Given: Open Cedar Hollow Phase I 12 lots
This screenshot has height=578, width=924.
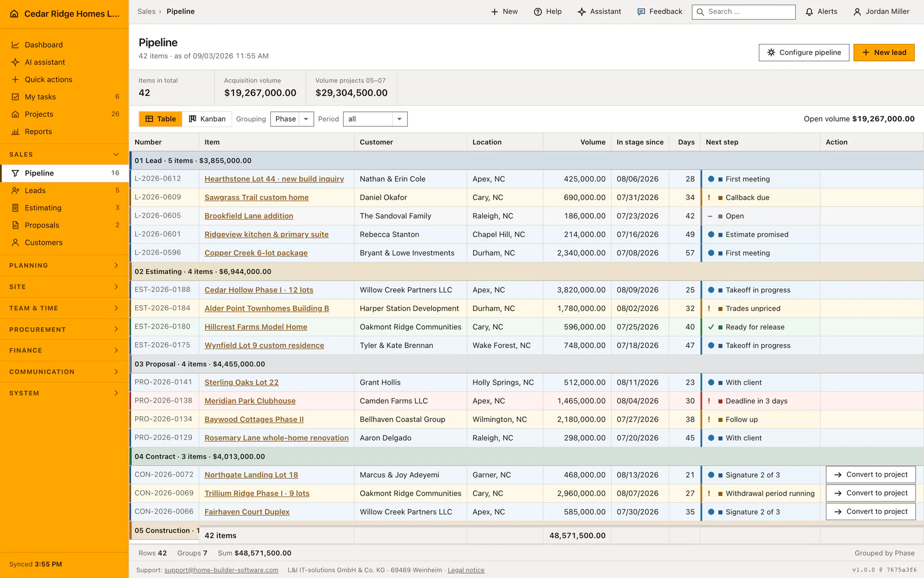Looking at the screenshot, I should pos(259,290).
